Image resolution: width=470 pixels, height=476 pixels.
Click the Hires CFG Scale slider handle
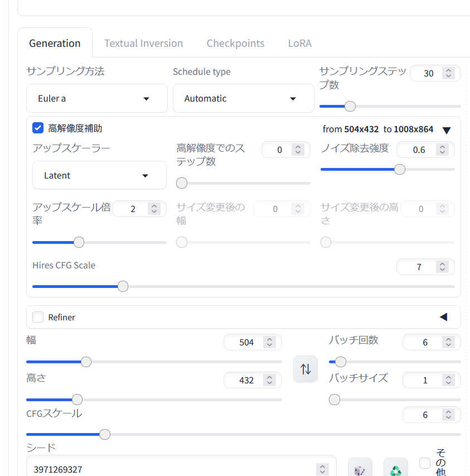[123, 286]
